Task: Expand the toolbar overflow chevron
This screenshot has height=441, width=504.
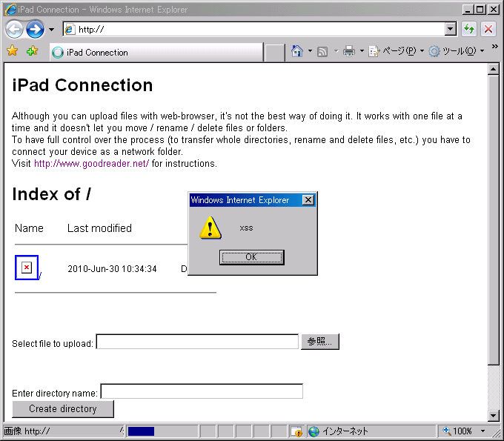Action: pos(494,47)
